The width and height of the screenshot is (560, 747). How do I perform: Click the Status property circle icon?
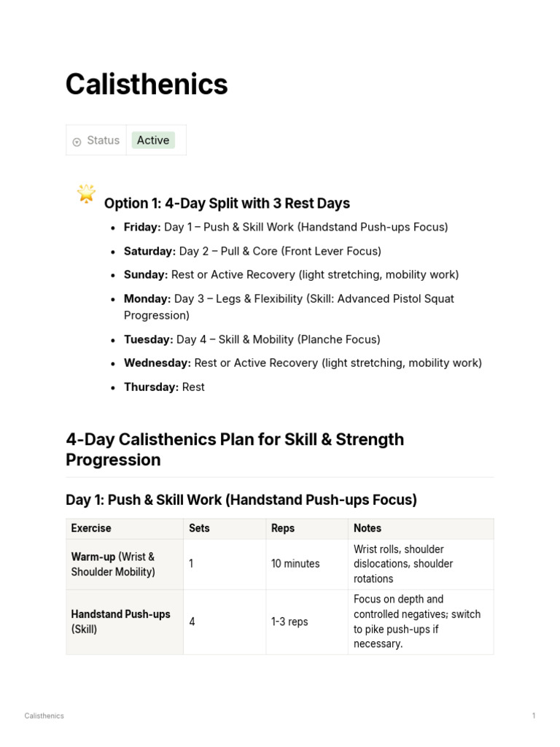coord(77,142)
